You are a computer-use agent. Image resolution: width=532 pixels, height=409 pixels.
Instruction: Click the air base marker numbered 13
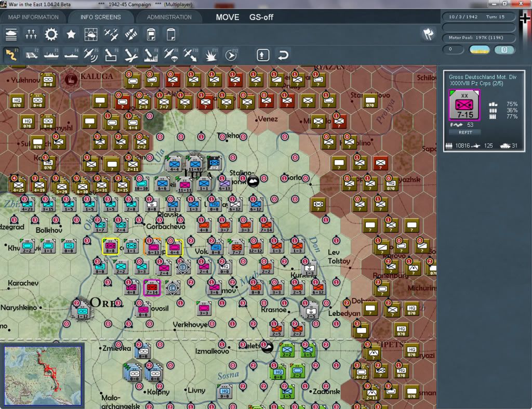[x=182, y=267]
